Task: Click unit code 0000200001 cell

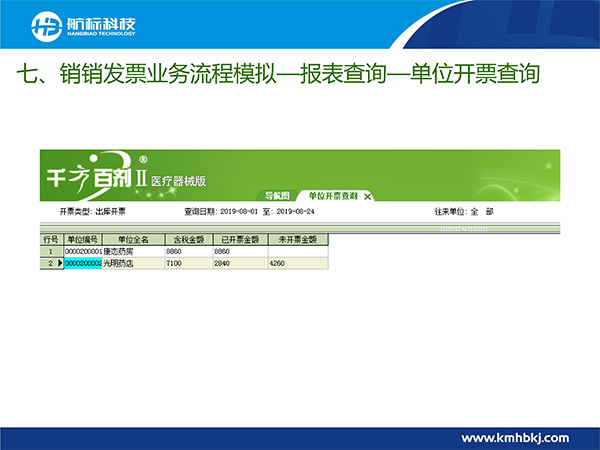Action: pyautogui.click(x=83, y=251)
